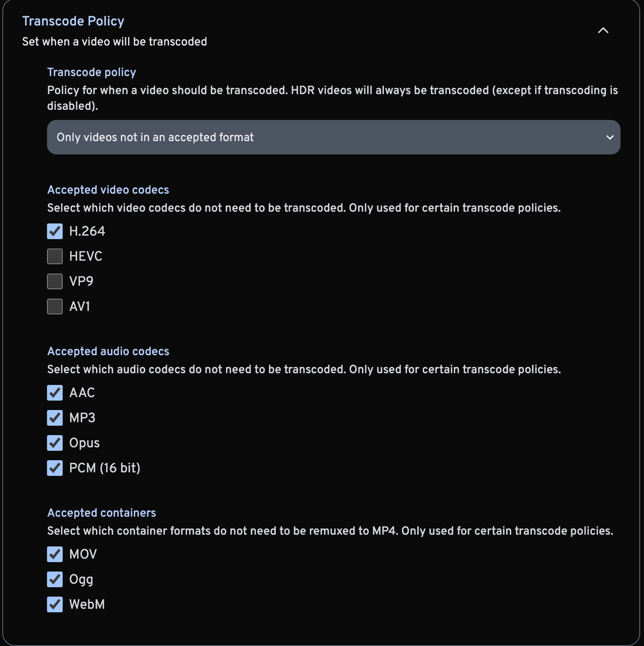Viewport: 644px width, 646px height.
Task: Click the Set when a video will be transcoded subtitle
Action: point(114,42)
